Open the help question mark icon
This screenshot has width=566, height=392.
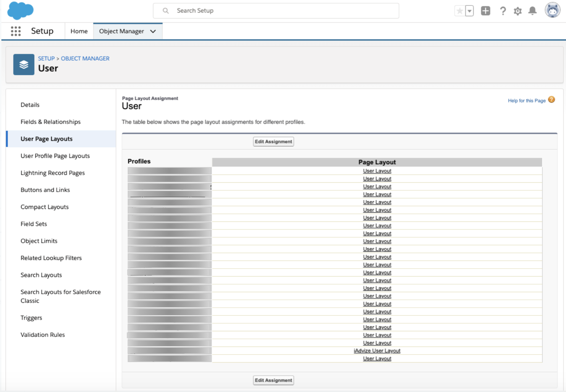click(503, 11)
